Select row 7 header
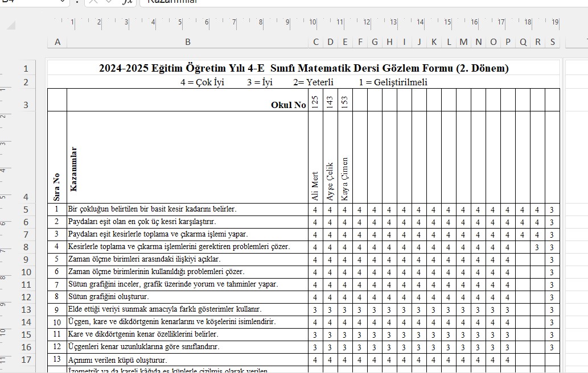588x373 pixels. 26,234
